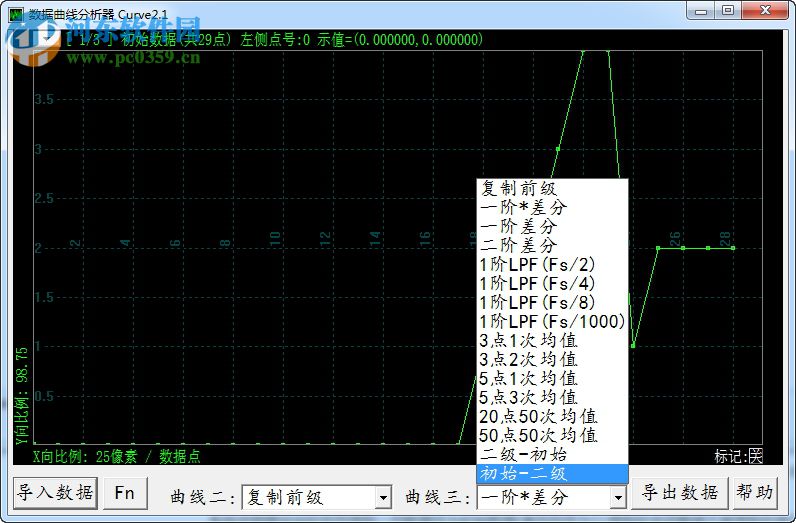Minimize the Curve2.1 window
This screenshot has width=796, height=523.
[x=701, y=11]
